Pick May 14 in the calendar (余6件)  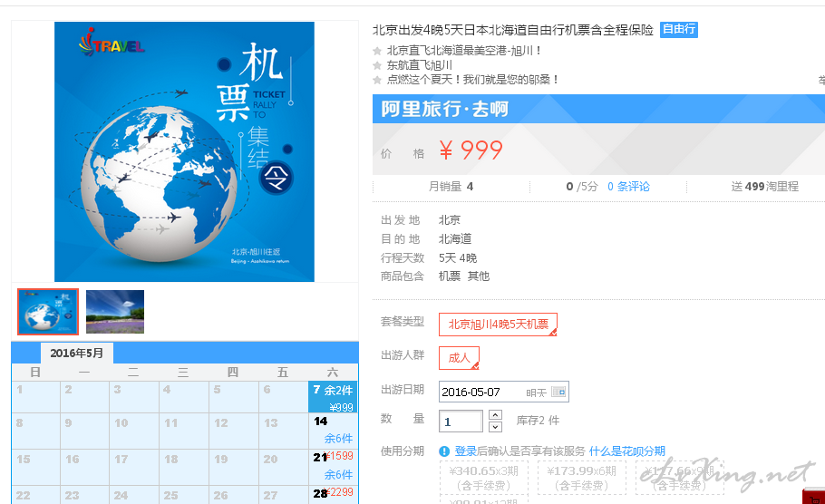pos(333,431)
